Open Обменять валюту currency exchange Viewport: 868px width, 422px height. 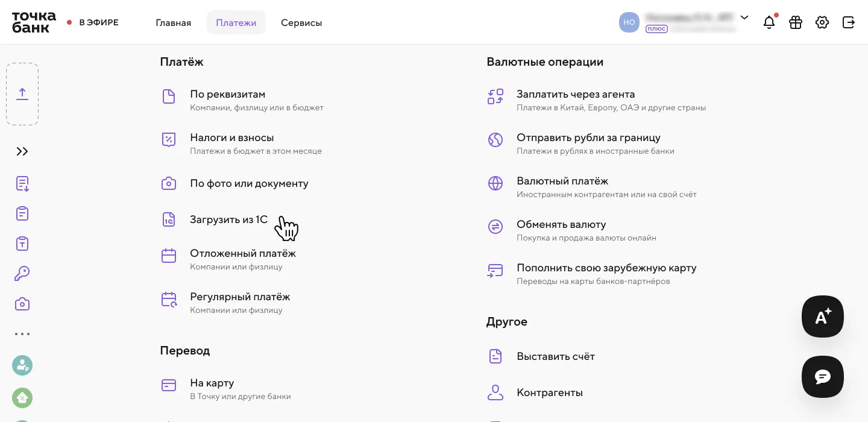(561, 225)
